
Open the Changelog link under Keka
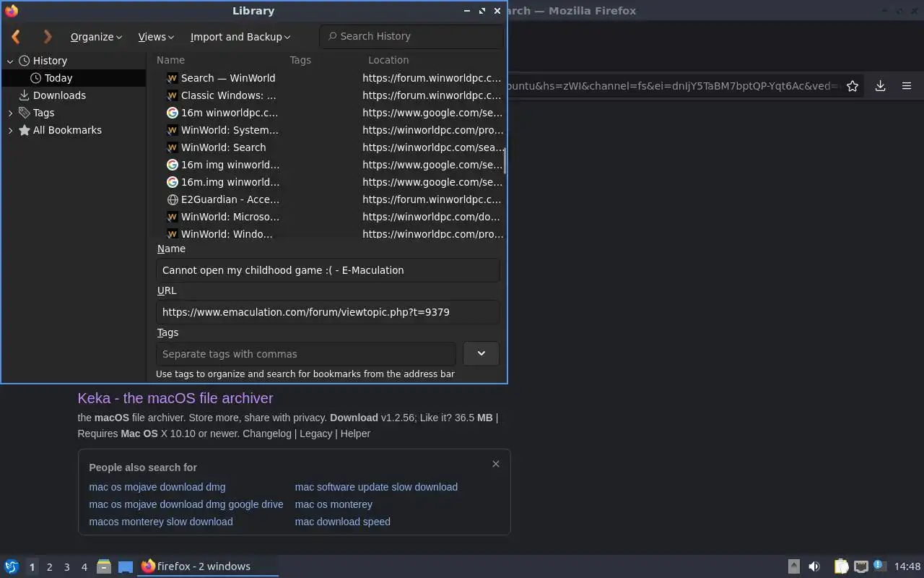(267, 433)
